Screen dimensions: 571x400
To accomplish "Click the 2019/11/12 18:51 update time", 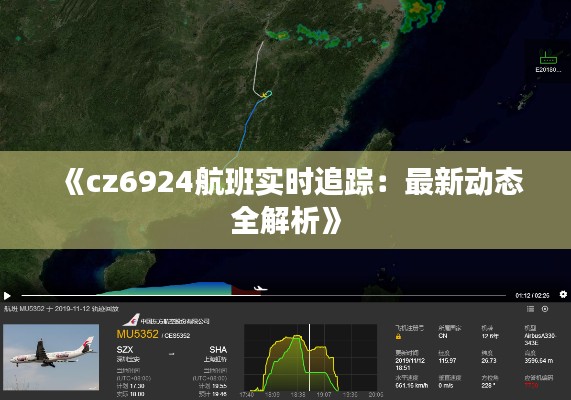I will point(410,364).
